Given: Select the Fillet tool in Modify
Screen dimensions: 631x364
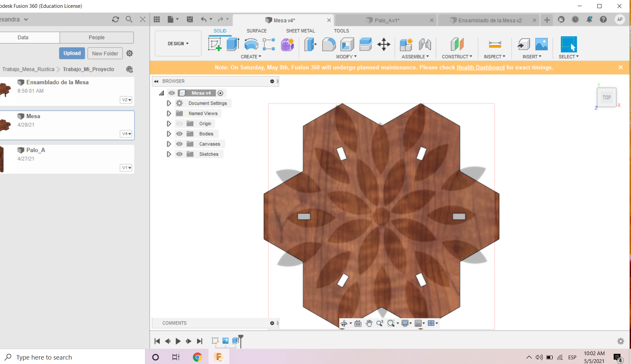Looking at the screenshot, I should click(x=329, y=44).
